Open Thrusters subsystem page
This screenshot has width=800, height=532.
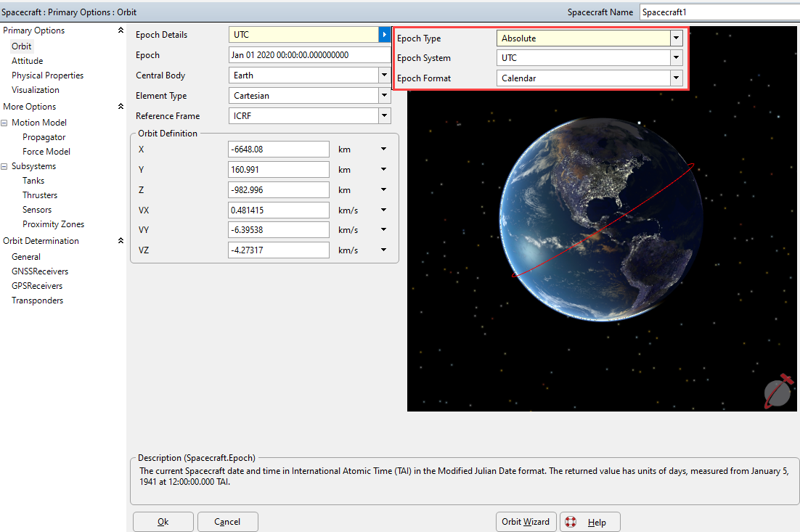40,195
